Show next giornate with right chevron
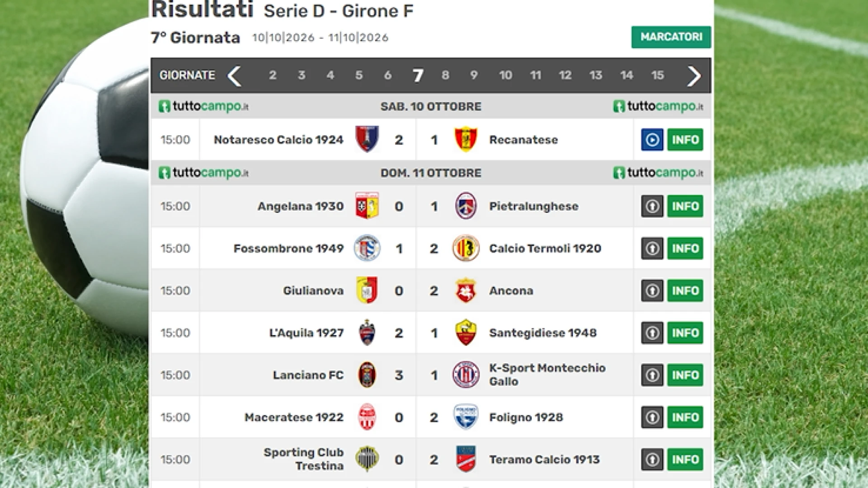Viewport: 868px width, 488px height. pyautogui.click(x=693, y=76)
